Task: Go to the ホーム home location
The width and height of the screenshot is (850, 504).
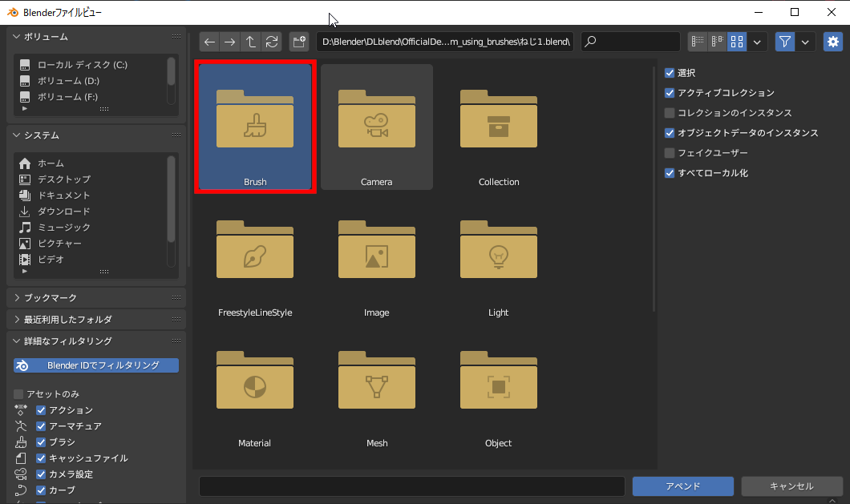Action: click(x=90, y=163)
